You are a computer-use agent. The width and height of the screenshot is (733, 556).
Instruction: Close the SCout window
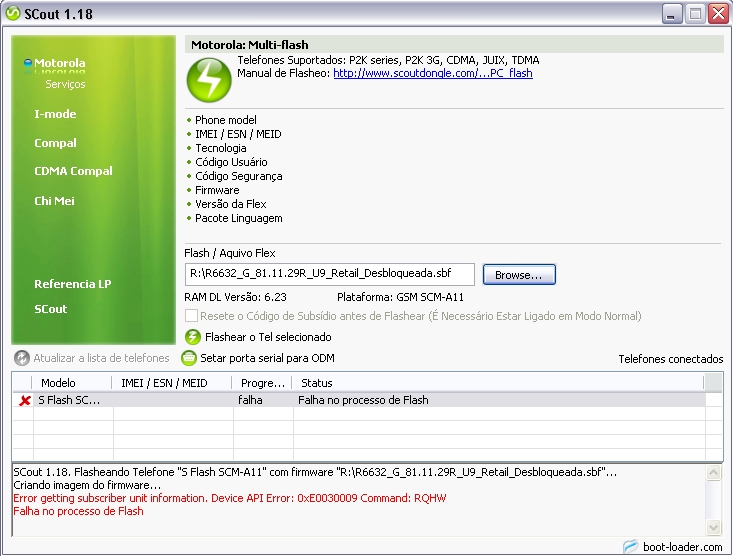719,14
